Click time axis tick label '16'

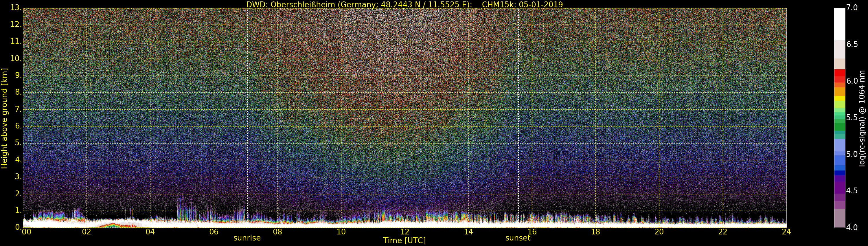click(532, 232)
